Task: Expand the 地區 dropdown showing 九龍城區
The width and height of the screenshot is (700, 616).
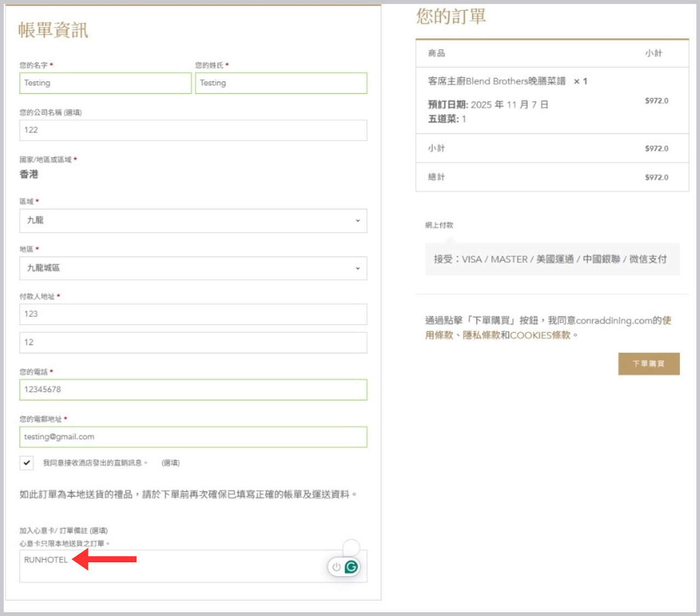Action: 193,268
